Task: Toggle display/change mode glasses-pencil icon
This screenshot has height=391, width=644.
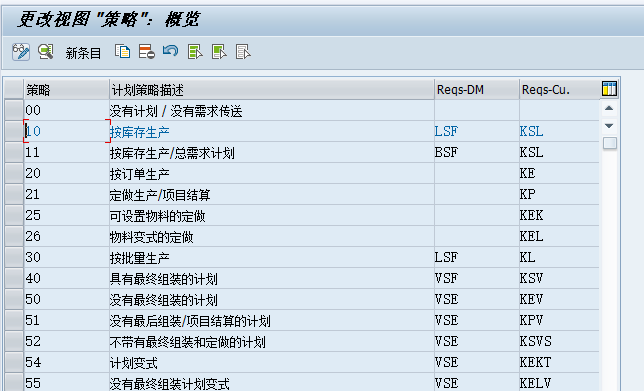Action: 21,52
